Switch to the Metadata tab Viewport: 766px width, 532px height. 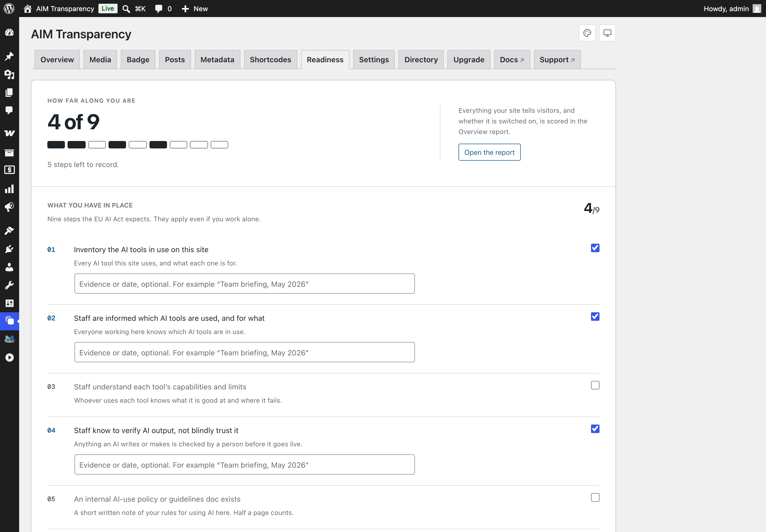click(217, 60)
